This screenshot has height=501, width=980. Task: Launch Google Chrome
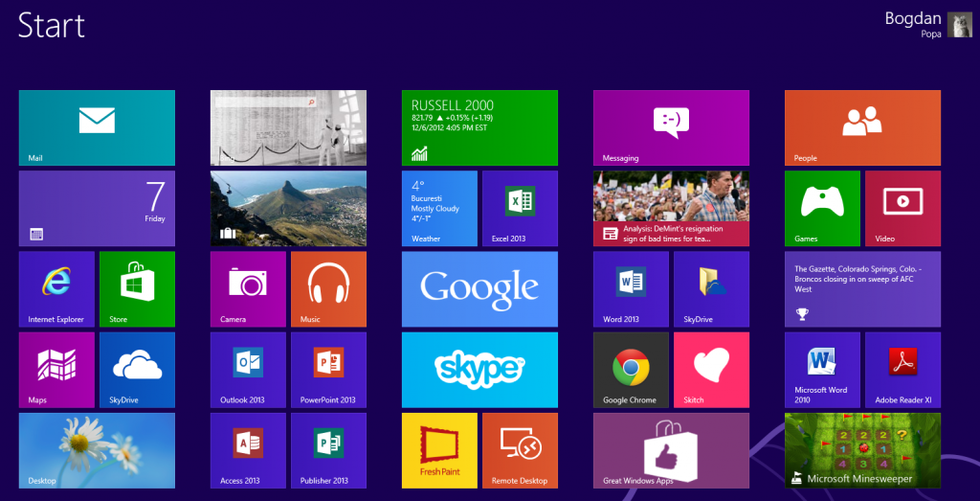(x=631, y=369)
